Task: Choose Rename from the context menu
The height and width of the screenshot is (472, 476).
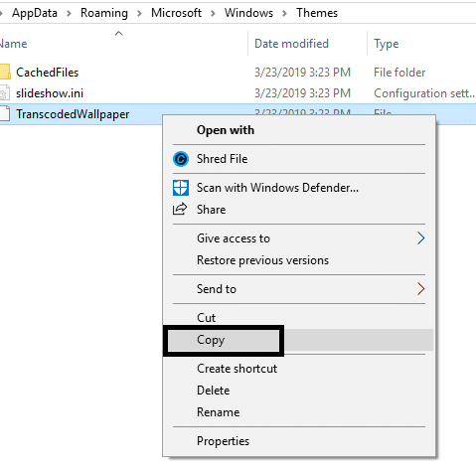Action: click(299, 412)
